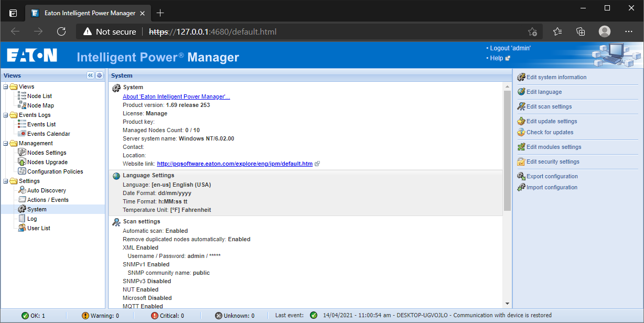Click the Critical status icon

point(154,316)
